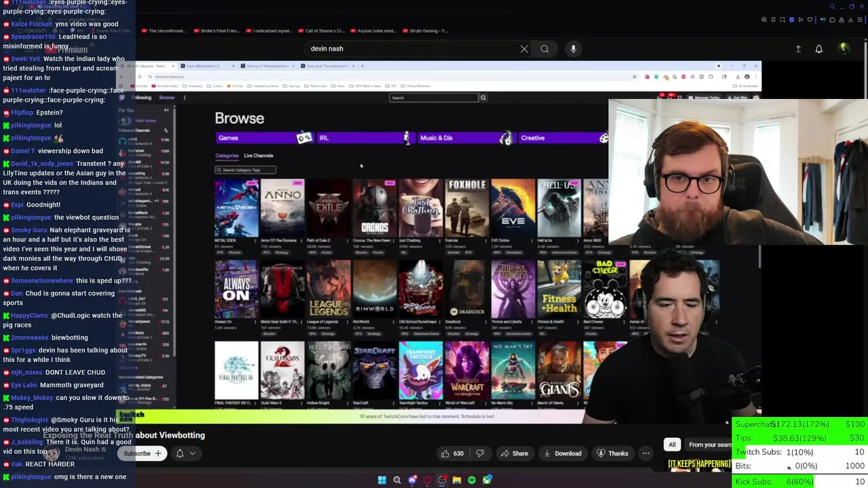
Task: Open the three-dot more actions menu
Action: point(646,453)
